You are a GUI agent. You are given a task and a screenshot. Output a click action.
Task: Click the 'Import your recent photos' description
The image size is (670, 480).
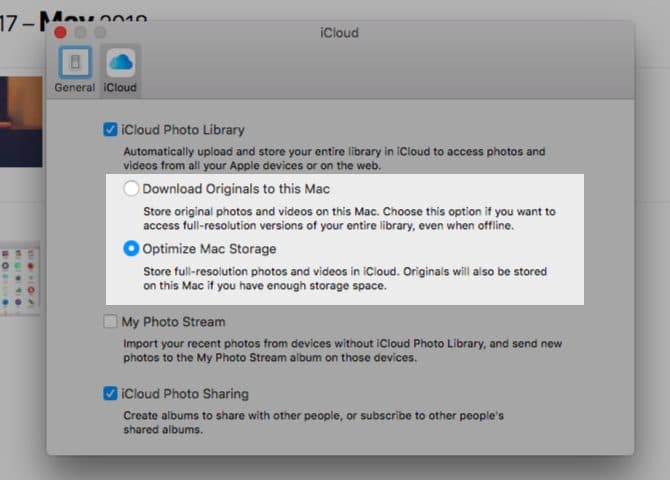click(342, 350)
